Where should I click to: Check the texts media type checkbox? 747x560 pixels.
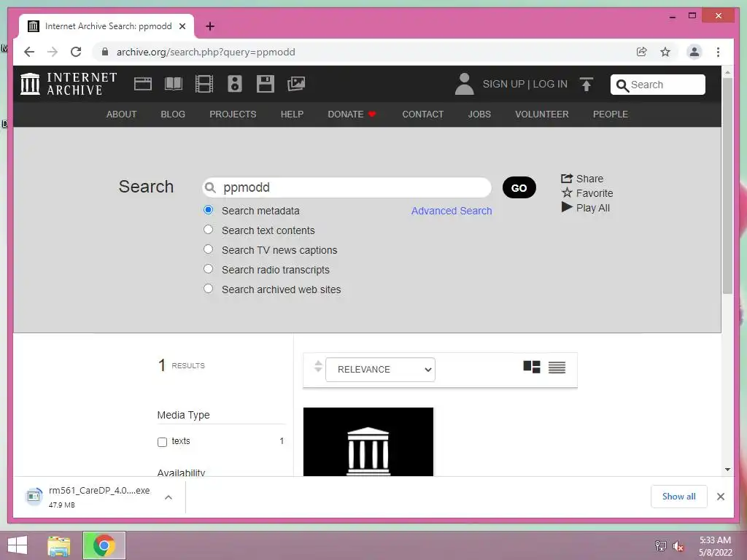(x=162, y=442)
